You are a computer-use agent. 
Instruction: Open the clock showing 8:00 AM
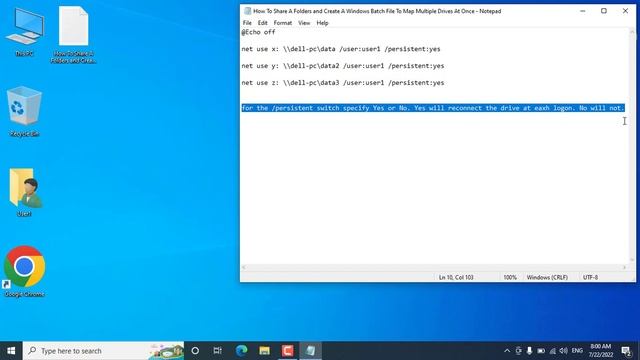(600, 351)
